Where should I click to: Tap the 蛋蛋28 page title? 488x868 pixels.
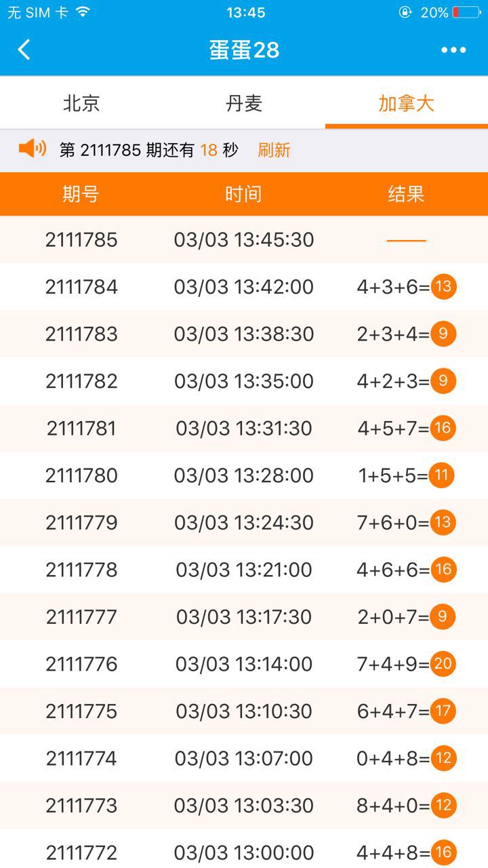tap(244, 50)
